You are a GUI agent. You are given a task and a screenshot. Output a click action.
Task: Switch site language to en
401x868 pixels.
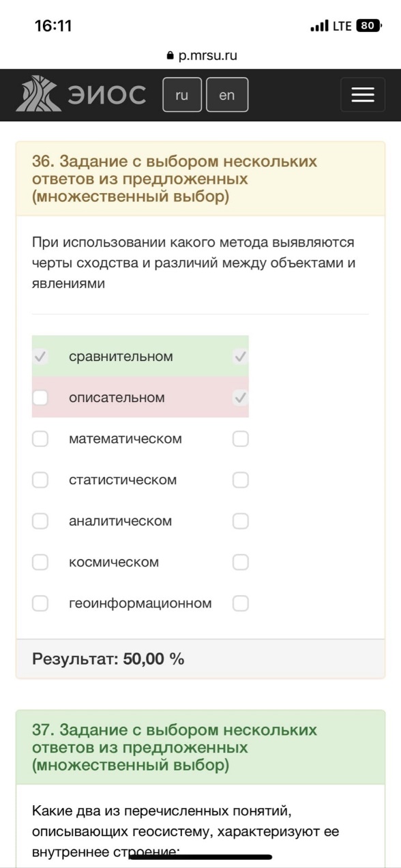coord(227,95)
